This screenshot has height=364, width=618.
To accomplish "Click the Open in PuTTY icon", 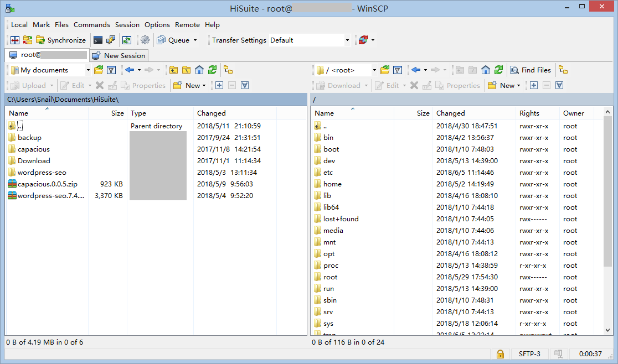I will [111, 40].
